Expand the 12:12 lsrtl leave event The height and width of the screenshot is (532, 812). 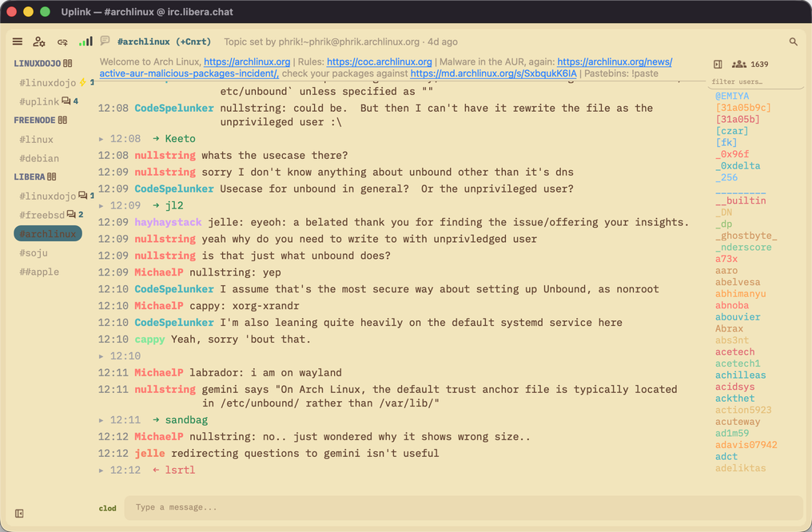[x=101, y=470]
